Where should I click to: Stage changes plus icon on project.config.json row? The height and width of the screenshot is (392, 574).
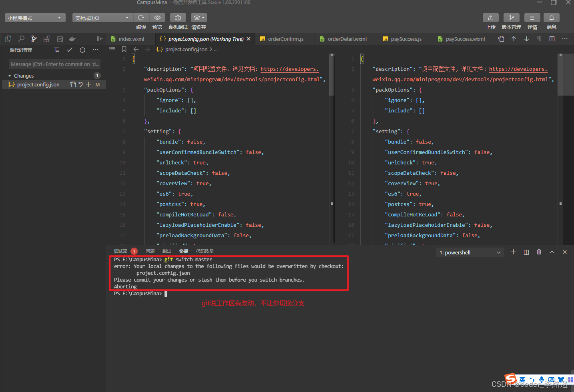tap(88, 84)
